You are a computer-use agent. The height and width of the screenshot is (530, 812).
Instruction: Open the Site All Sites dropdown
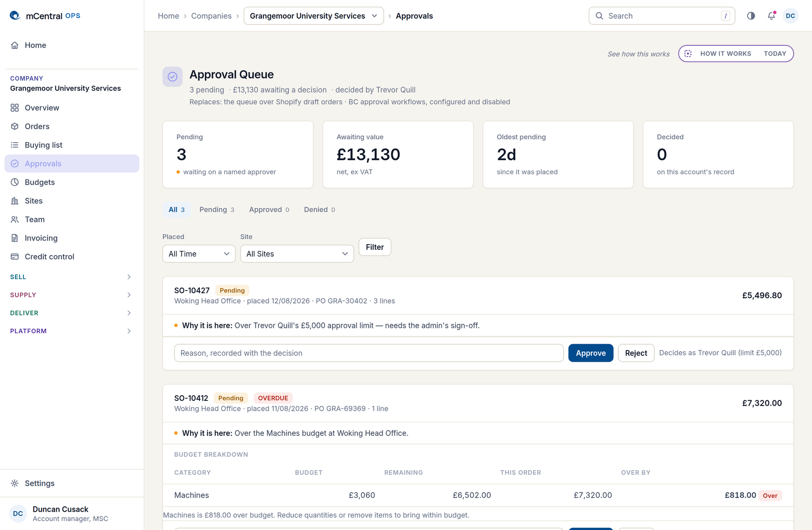[297, 254]
